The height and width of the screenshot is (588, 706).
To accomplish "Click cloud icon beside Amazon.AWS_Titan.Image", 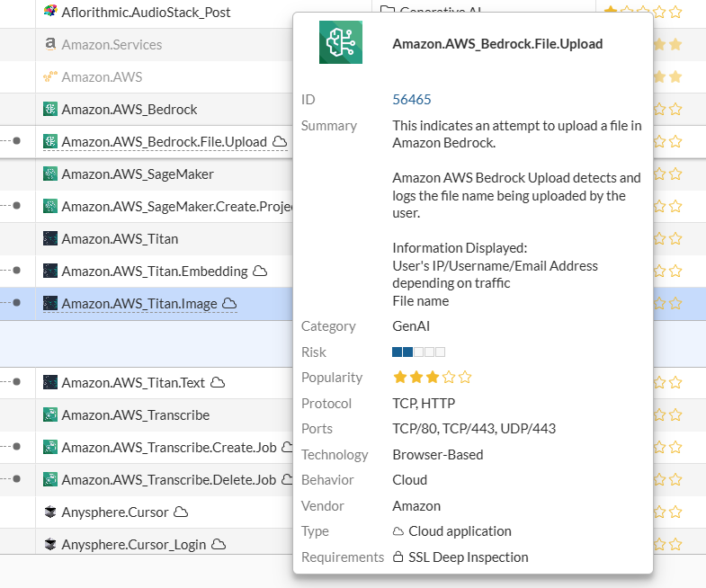I will click(x=229, y=303).
